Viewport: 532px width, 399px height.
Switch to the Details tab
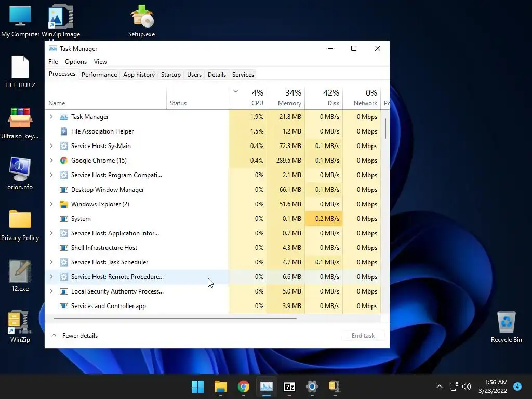[x=217, y=75]
